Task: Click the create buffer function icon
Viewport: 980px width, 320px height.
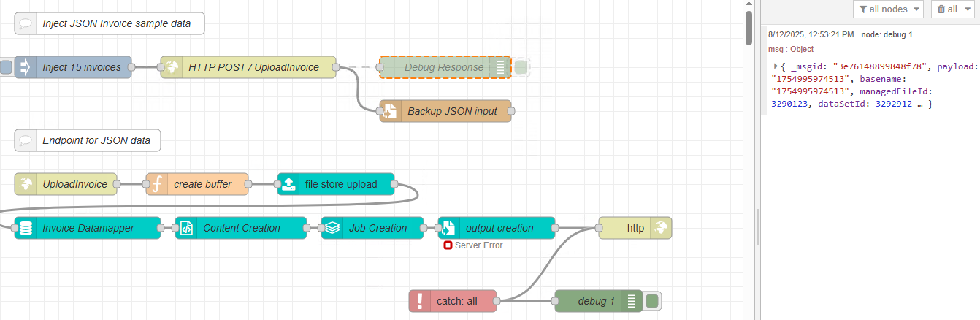Action: (x=157, y=184)
